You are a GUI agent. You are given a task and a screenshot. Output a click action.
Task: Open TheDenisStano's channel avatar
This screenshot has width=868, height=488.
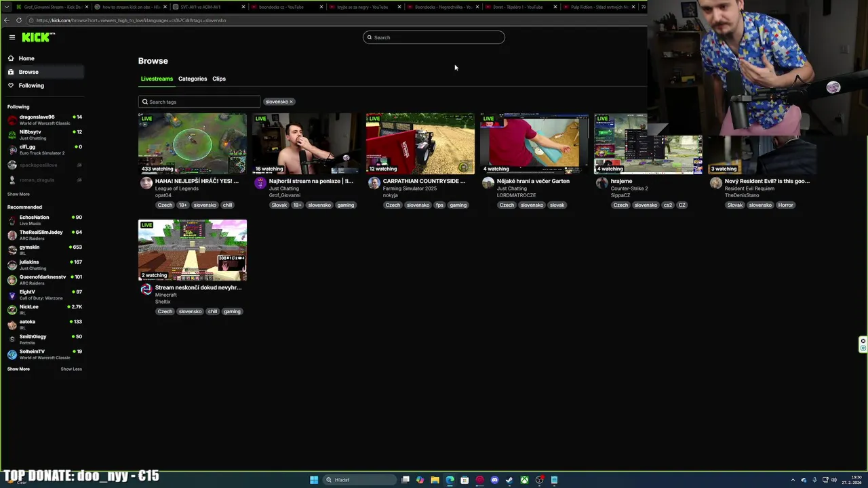click(x=715, y=183)
